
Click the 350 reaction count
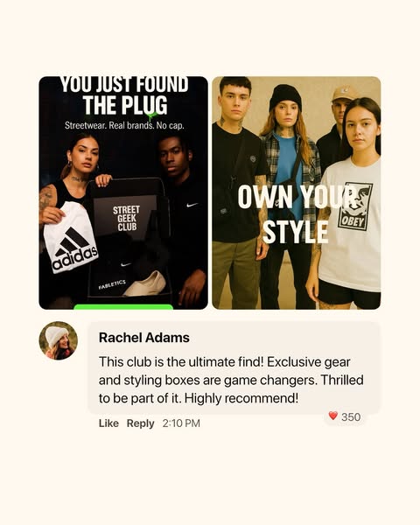[x=351, y=416]
